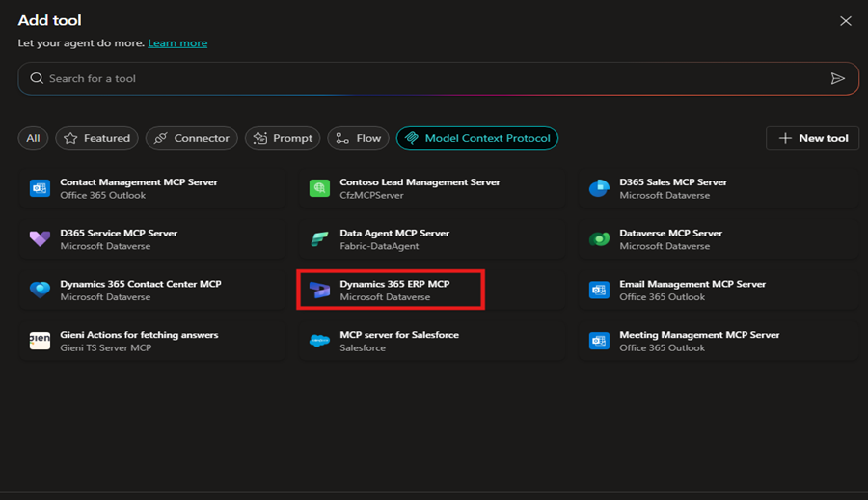Click the Email Management MCP Server Outlook icon
The width and height of the screenshot is (868, 500).
coord(599,290)
